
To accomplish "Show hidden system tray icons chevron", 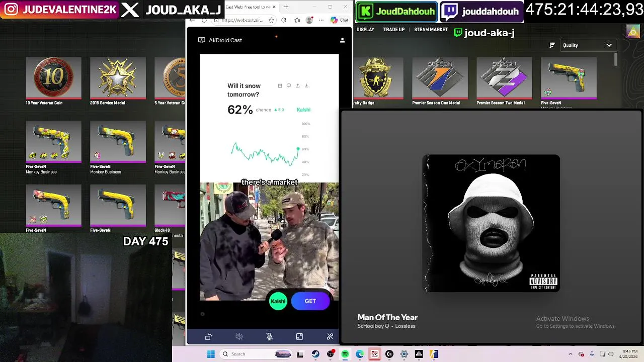I will click(571, 354).
